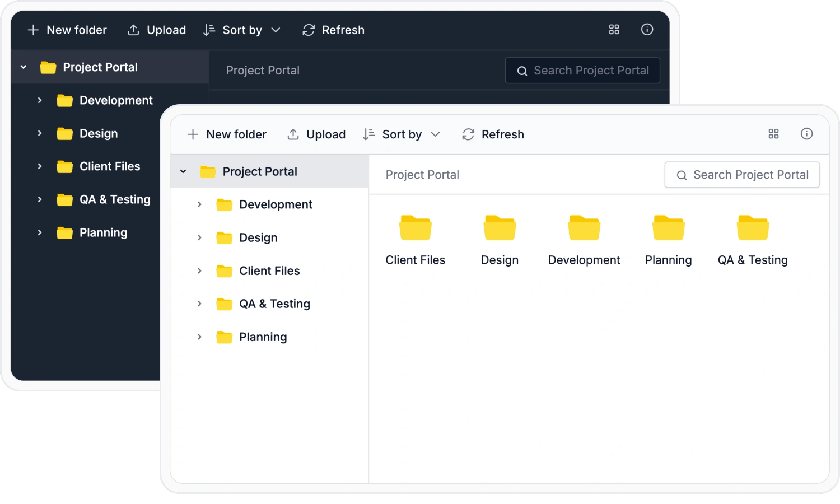Click Project Portal folder icon in light tree
The height and width of the screenshot is (504, 840).
[208, 171]
